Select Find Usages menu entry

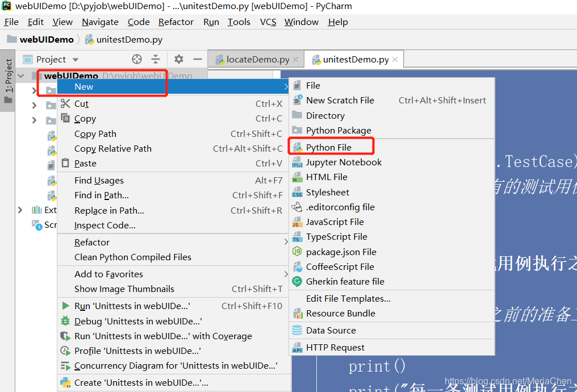click(x=174, y=180)
